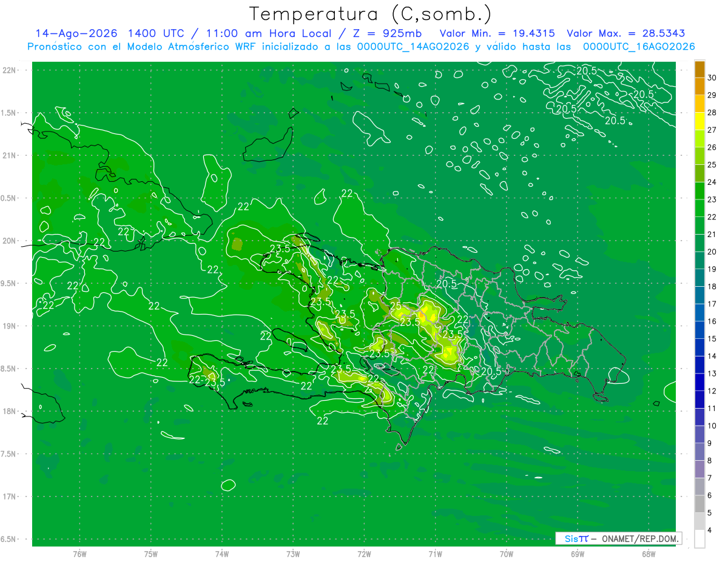
Task: Click the '75W' longitude axis label
Action: pyautogui.click(x=151, y=554)
